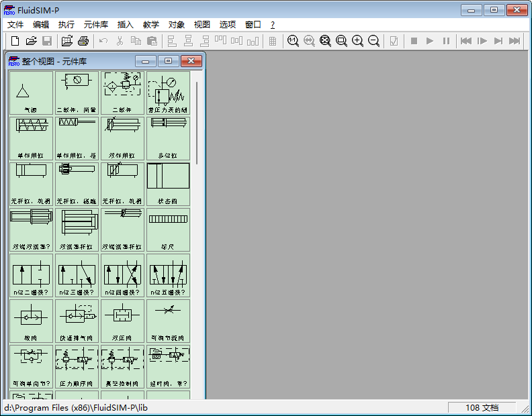The width and height of the screenshot is (532, 416).
Task: Click the New file toolbar icon
Action: (15, 41)
